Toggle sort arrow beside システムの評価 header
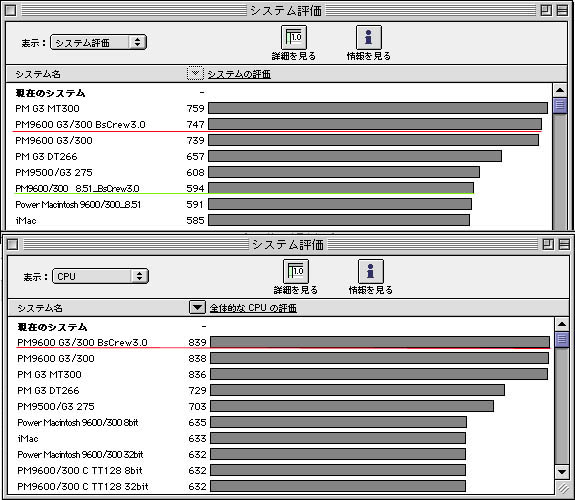The image size is (575, 500). [195, 73]
